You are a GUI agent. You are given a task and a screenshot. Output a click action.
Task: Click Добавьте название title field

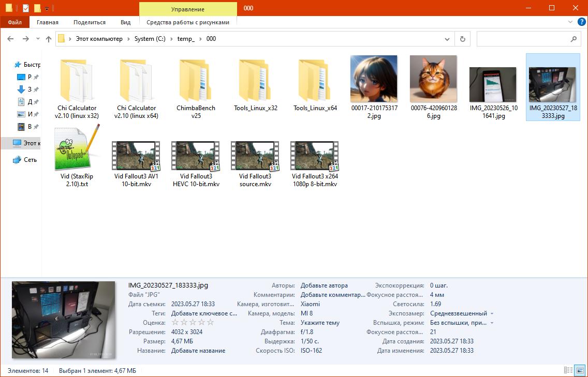(198, 351)
